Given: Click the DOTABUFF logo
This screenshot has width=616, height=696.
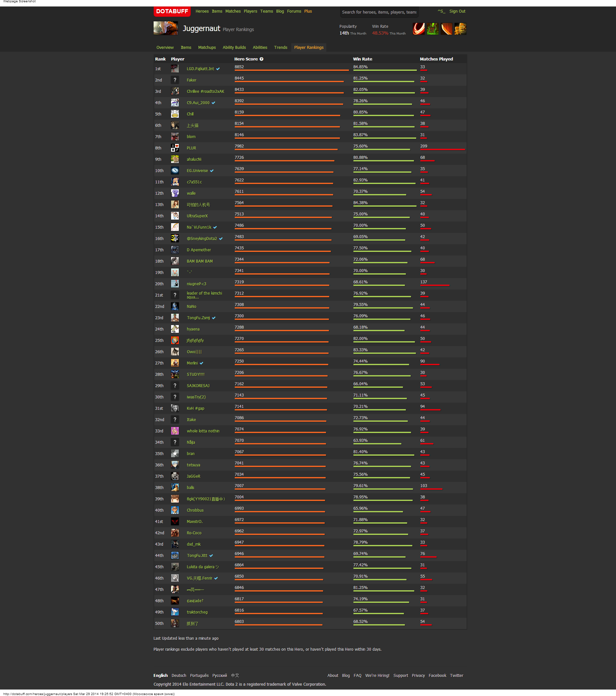Looking at the screenshot, I should (172, 11).
